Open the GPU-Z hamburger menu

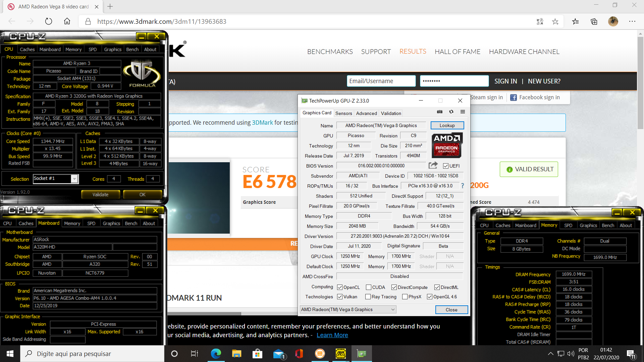pyautogui.click(x=463, y=112)
